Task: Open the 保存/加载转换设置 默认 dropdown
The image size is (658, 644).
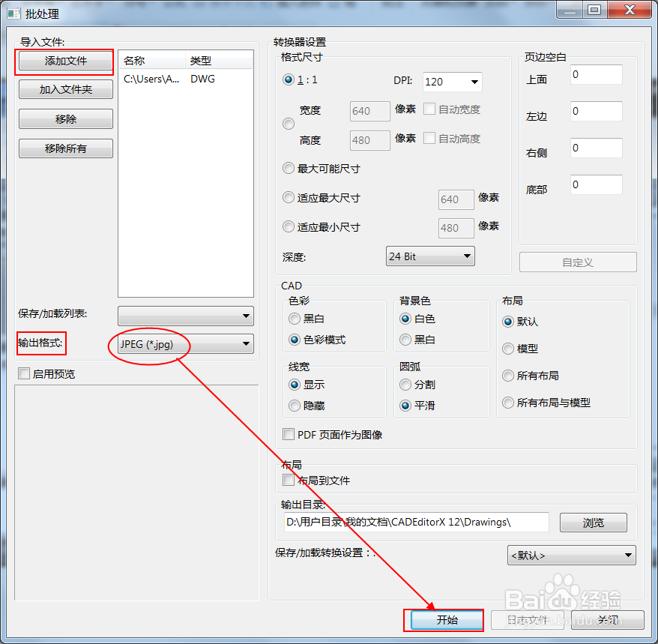Action: tap(571, 556)
